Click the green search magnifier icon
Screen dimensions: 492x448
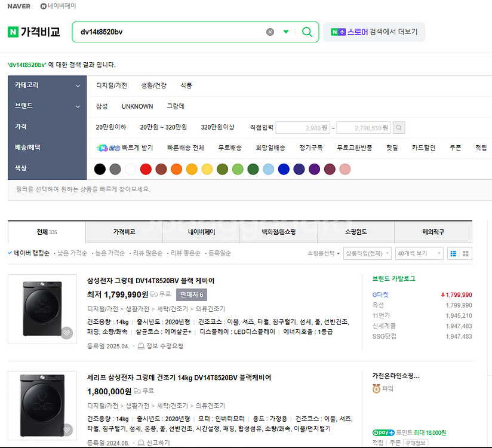[x=307, y=32]
